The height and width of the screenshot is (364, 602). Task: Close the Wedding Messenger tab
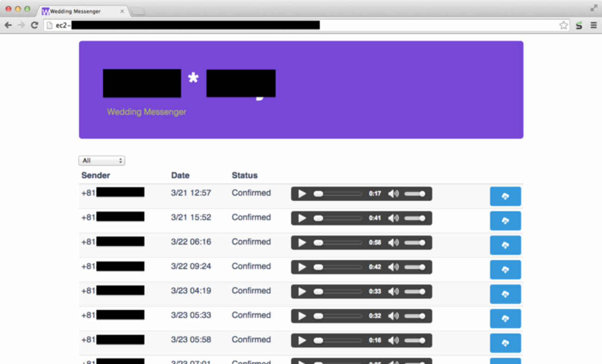pyautogui.click(x=122, y=11)
